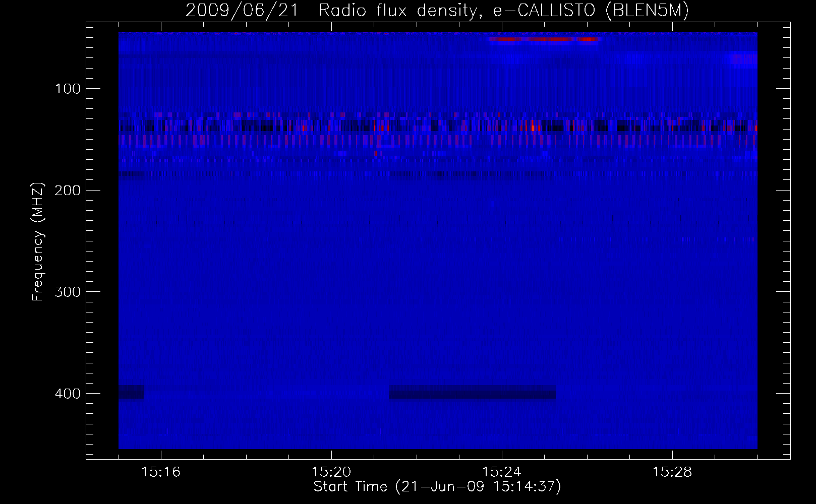
Task: Click the '15:24' time tick label
Action: pos(502,472)
